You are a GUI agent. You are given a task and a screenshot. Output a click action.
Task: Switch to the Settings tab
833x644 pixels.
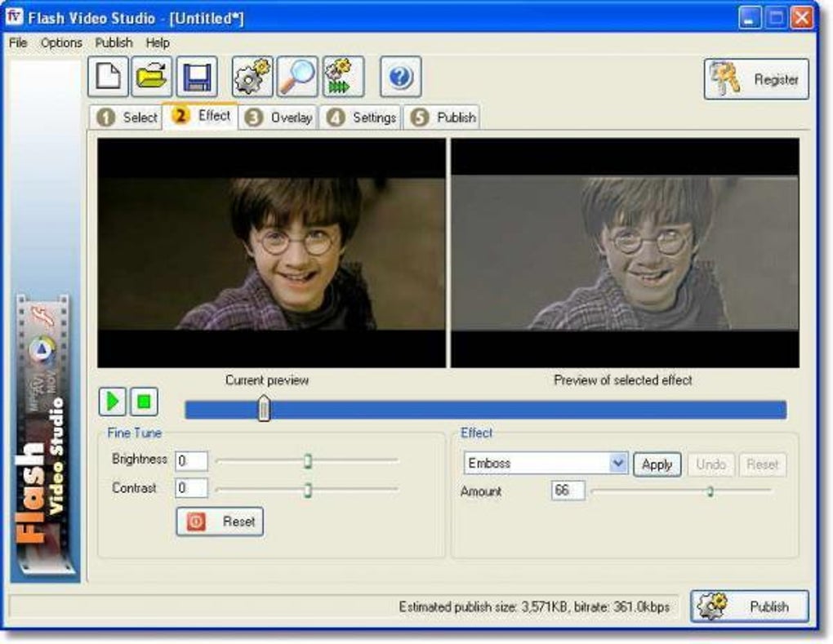click(361, 118)
